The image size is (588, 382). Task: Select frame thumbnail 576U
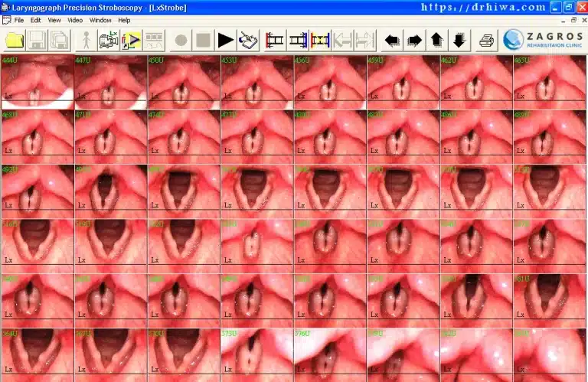pos(330,355)
